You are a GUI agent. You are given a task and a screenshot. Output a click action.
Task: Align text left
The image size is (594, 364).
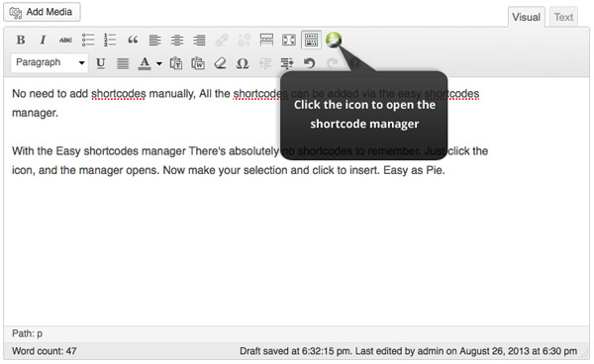(155, 40)
